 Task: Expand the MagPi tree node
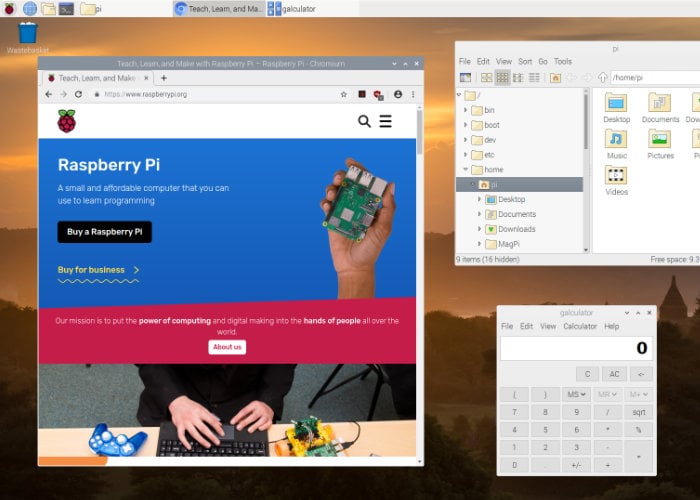[479, 244]
